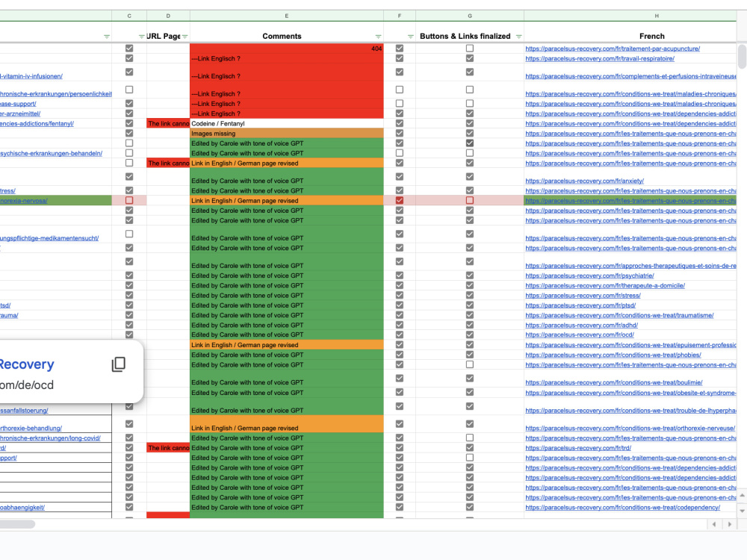
Task: Open the fr/anxiety/ link
Action: [x=585, y=181]
